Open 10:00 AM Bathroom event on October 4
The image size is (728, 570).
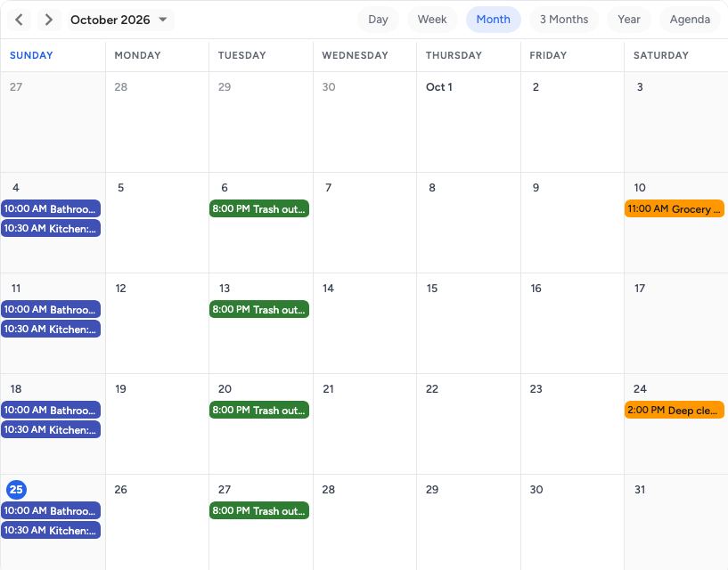point(51,209)
